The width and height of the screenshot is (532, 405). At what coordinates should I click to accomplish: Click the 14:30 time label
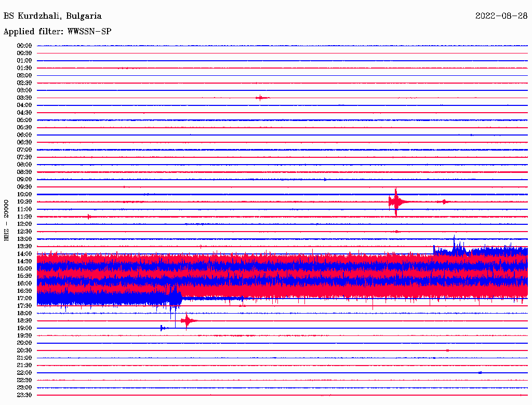(x=24, y=261)
